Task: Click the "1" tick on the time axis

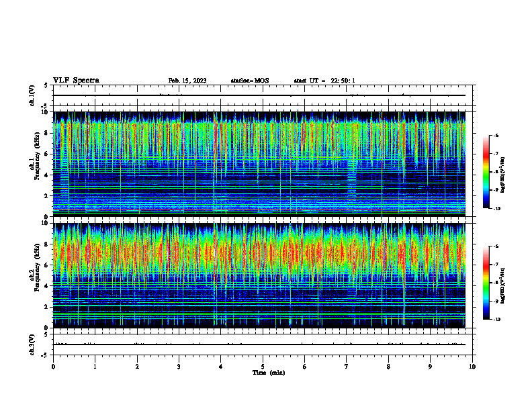Action: 95,367
